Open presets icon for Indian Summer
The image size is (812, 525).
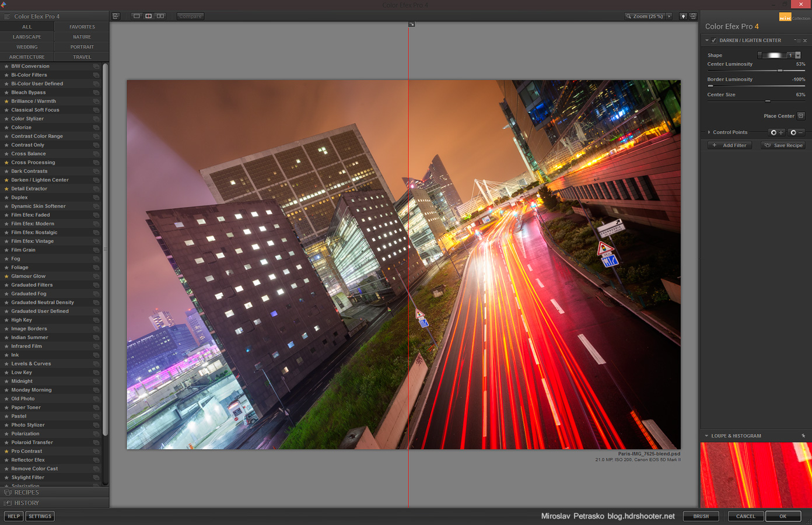96,338
